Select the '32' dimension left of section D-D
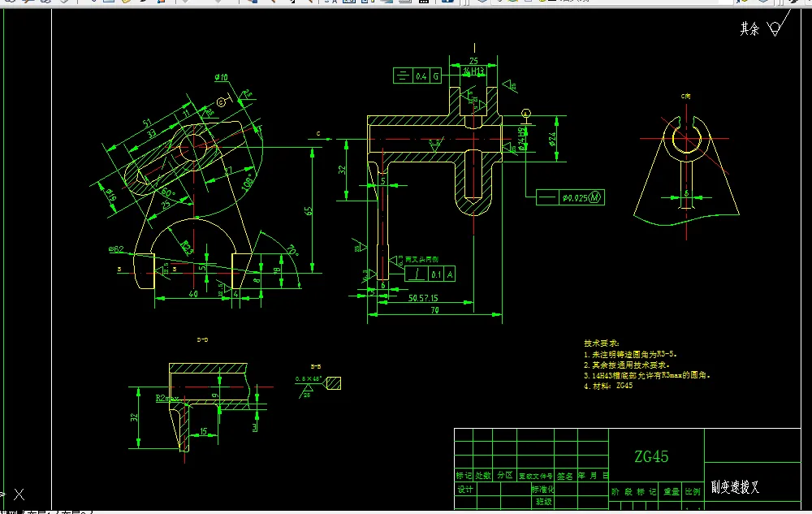The height and width of the screenshot is (514, 812). [134, 417]
